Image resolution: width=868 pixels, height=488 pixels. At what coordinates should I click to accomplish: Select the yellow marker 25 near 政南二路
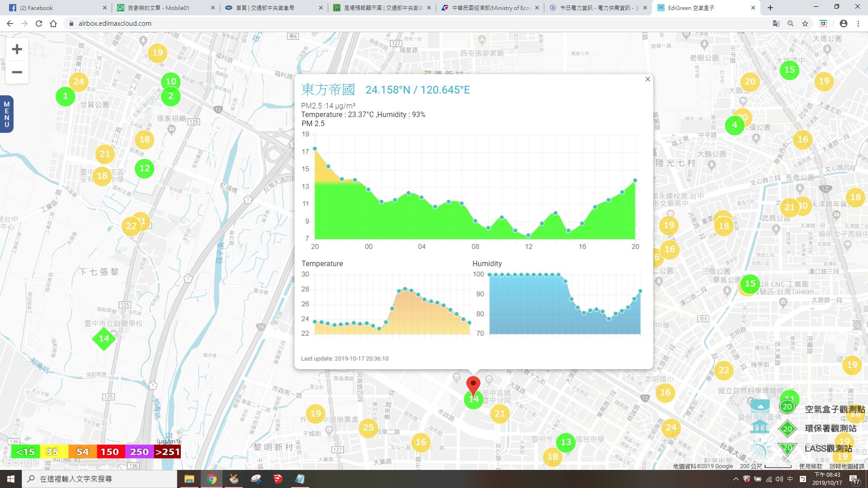coord(368,428)
